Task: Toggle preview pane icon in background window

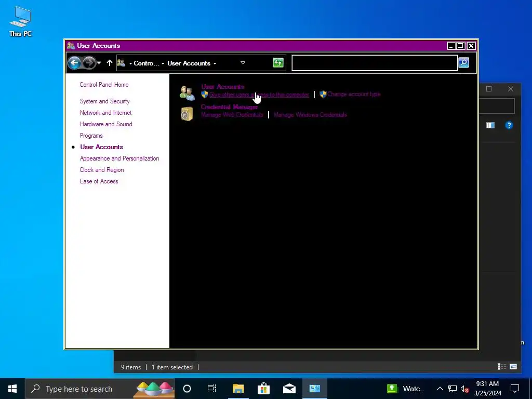Action: (x=490, y=125)
